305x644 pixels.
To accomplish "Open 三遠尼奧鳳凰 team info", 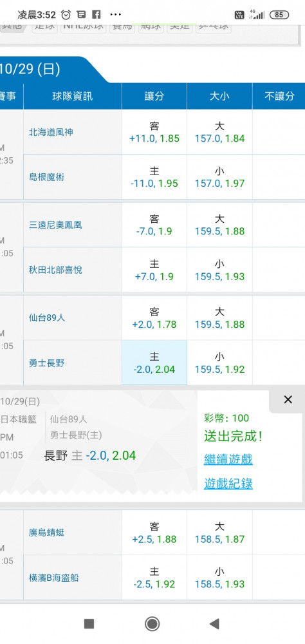I will click(55, 225).
